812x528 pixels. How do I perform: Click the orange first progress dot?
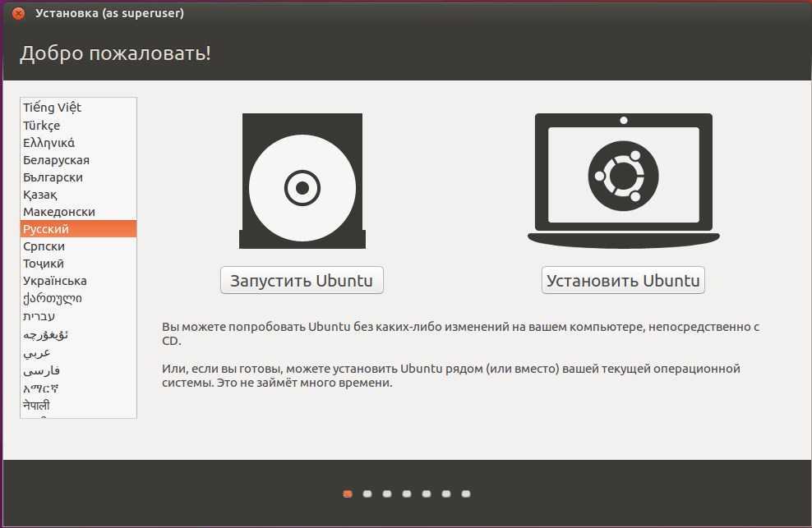click(348, 494)
